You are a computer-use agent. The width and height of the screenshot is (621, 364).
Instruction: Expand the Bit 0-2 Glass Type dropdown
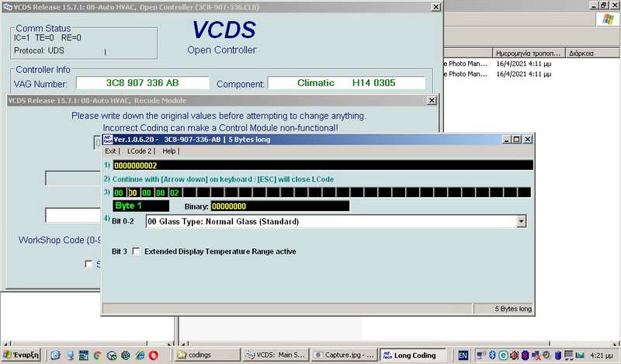pos(522,221)
